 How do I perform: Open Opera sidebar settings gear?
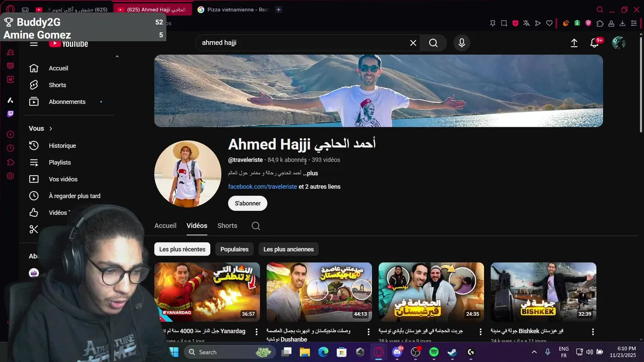click(10, 176)
